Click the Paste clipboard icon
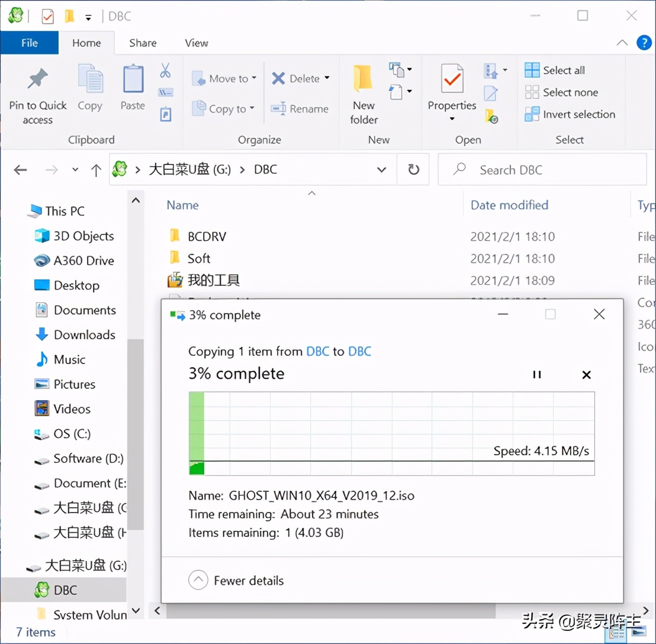This screenshot has height=644, width=656. click(x=133, y=79)
